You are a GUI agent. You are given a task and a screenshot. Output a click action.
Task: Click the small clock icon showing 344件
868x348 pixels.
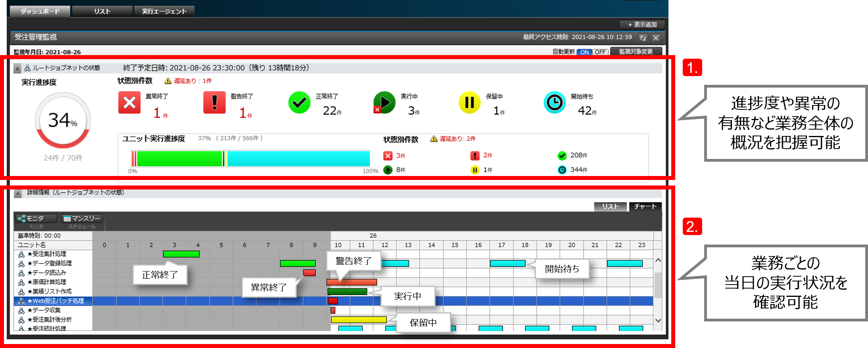click(x=562, y=170)
